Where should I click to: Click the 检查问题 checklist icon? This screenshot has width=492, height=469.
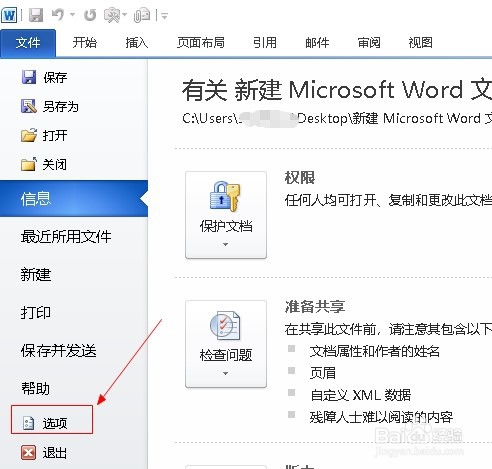[225, 325]
